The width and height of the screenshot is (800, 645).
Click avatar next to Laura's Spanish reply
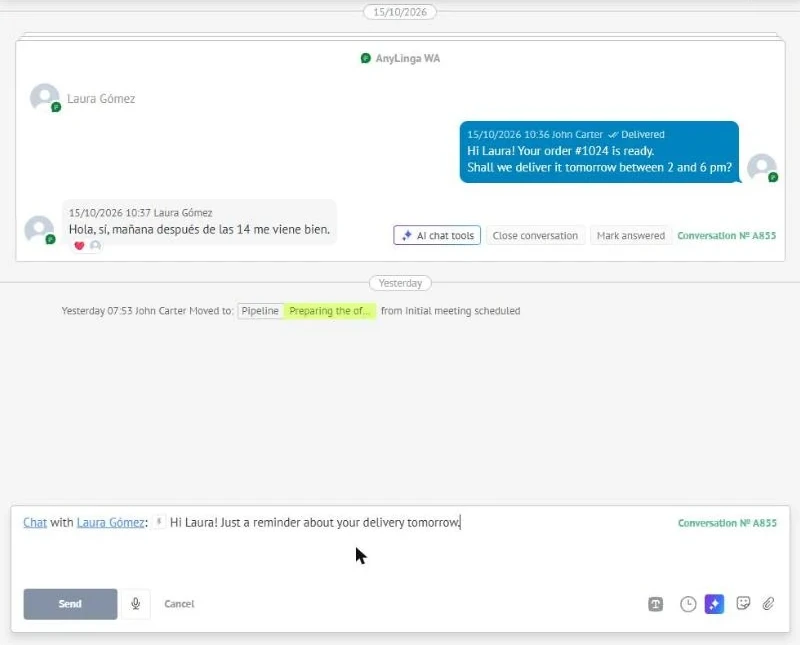[x=40, y=229]
